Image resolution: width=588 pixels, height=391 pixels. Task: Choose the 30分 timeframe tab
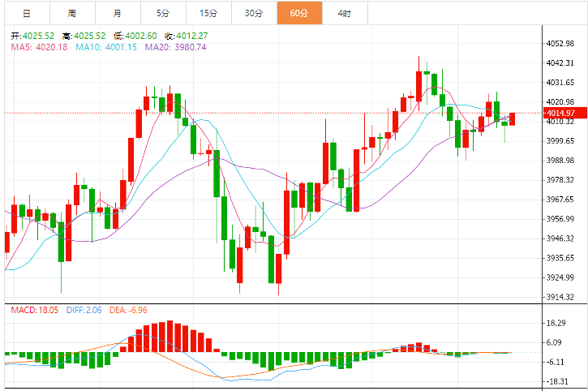pos(254,13)
